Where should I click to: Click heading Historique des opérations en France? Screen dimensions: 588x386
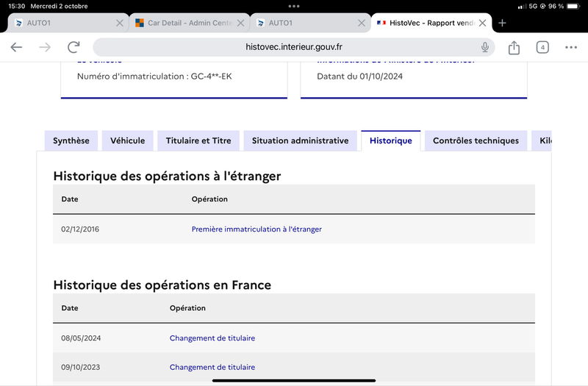[x=162, y=285]
